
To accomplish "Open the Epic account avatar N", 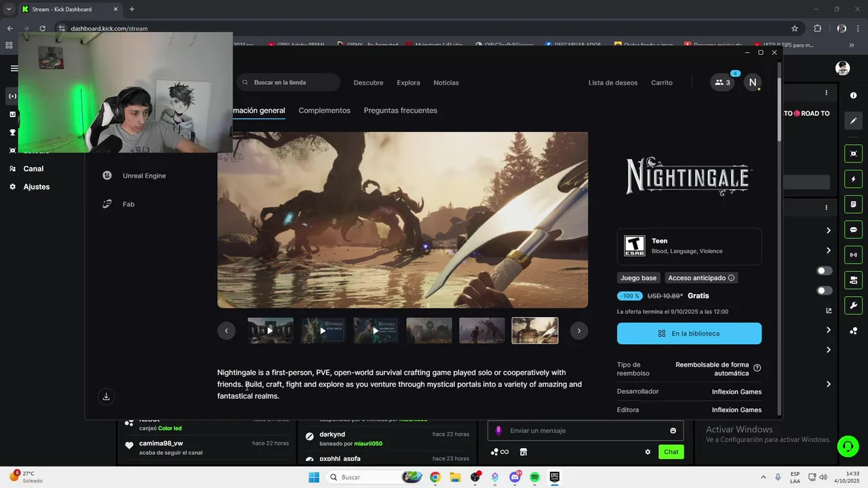I will (752, 83).
